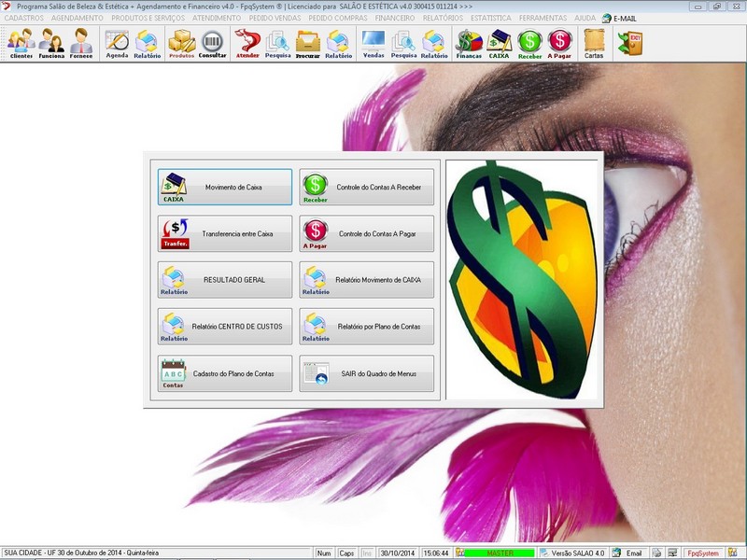Open Relatório por Plano de Contas button
Image resolution: width=747 pixels, height=560 pixels.
(366, 327)
